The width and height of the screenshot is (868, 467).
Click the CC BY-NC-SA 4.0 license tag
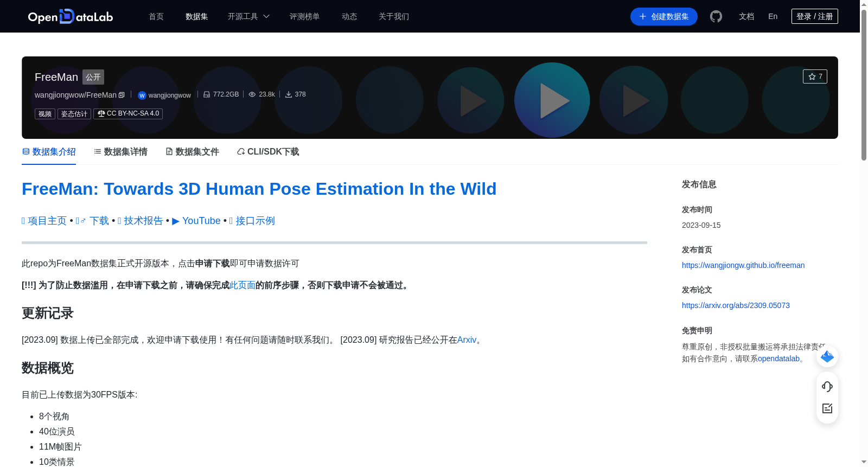[x=128, y=113]
